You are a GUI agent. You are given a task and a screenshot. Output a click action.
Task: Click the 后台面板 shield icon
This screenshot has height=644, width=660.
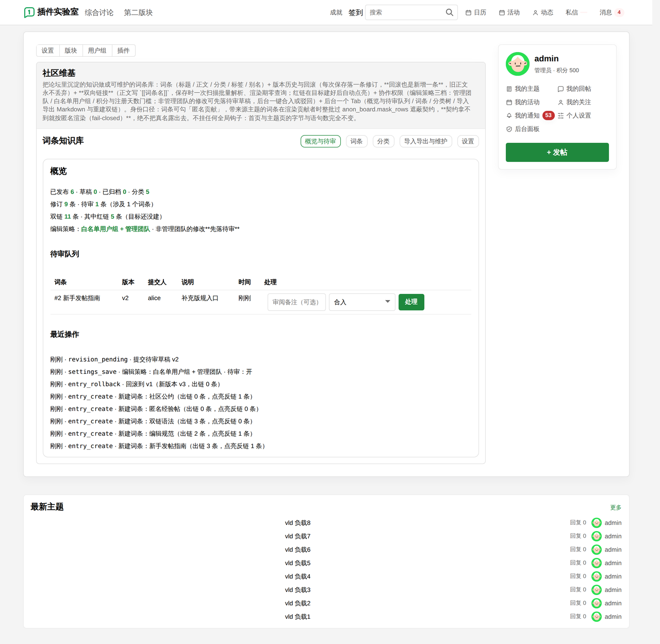(509, 129)
